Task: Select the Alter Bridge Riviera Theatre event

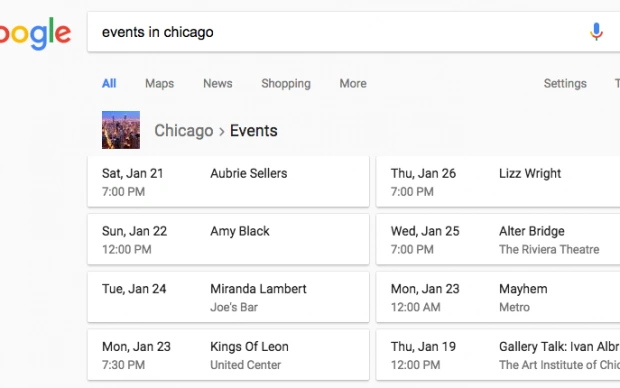Action: click(498, 239)
